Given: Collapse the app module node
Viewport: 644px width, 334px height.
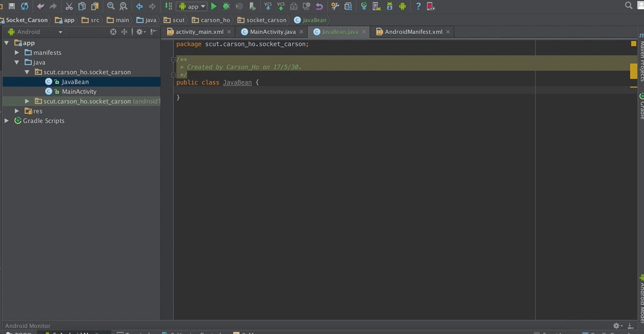Looking at the screenshot, I should click(x=7, y=43).
